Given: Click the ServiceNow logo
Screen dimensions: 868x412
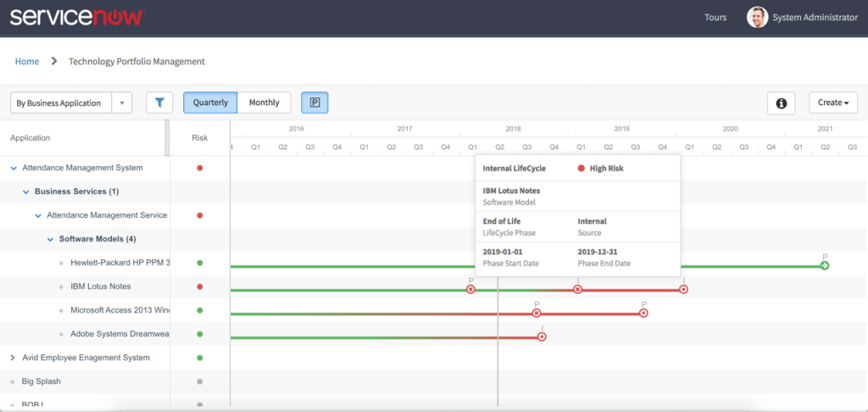Looking at the screenshot, I should tap(77, 17).
